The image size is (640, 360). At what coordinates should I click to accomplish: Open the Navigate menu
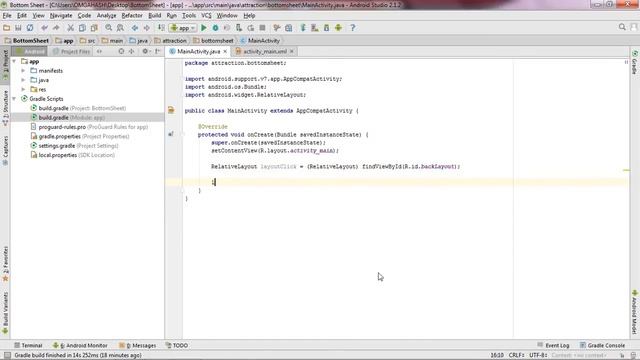coord(61,16)
